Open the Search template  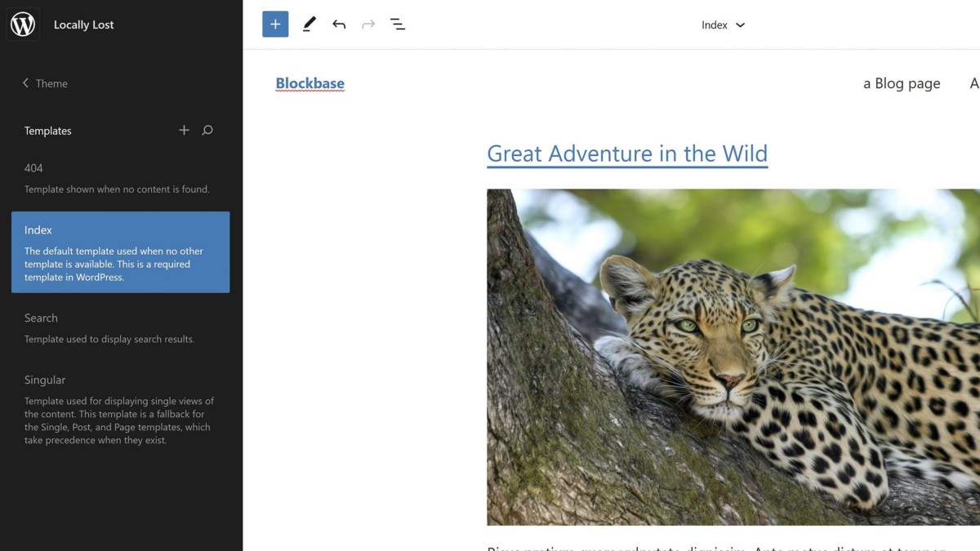point(41,318)
